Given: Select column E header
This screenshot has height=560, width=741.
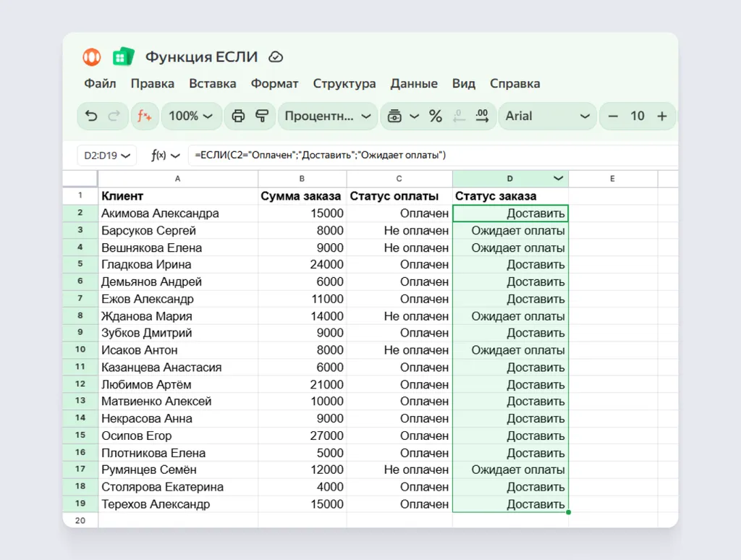Looking at the screenshot, I should point(612,179).
